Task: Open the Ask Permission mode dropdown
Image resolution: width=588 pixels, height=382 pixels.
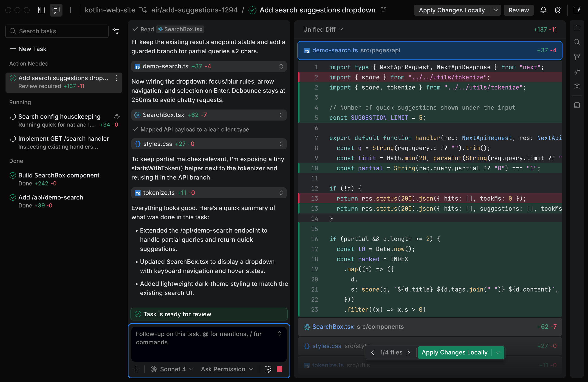Action: (227, 369)
